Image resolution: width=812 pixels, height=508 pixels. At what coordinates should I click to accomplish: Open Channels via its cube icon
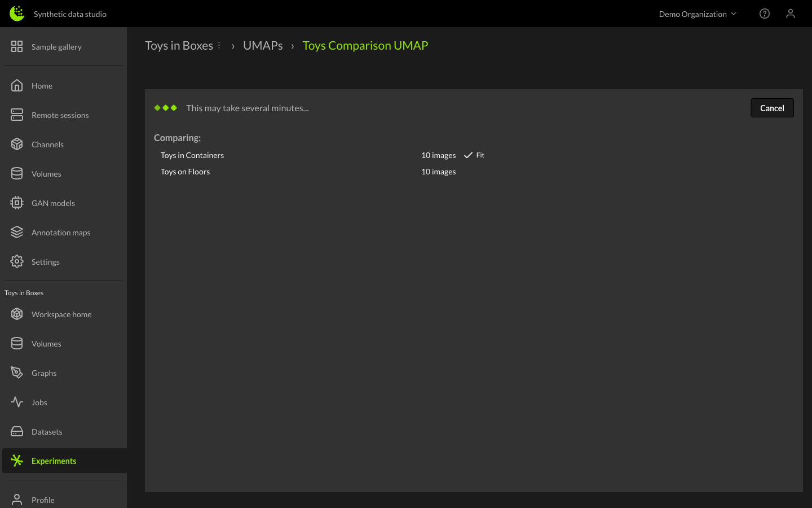17,144
